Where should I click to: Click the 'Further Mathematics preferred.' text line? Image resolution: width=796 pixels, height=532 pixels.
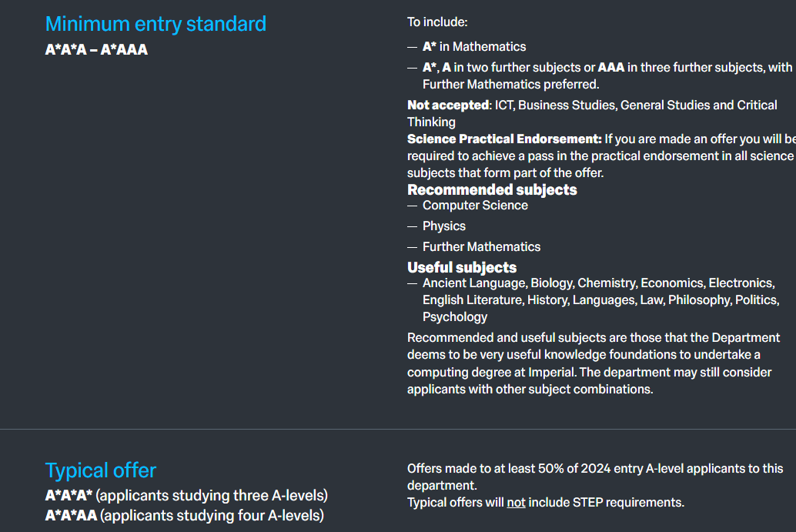[510, 84]
